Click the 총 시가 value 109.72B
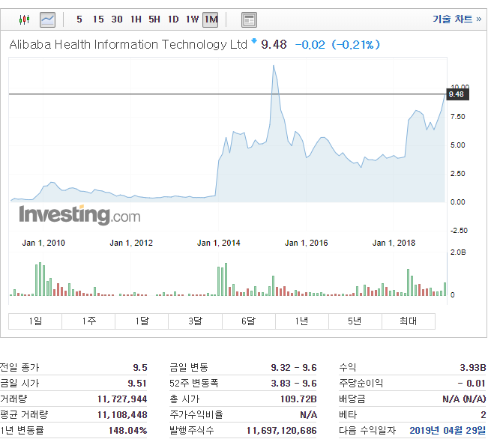This screenshot has height=448, width=494. (x=298, y=399)
